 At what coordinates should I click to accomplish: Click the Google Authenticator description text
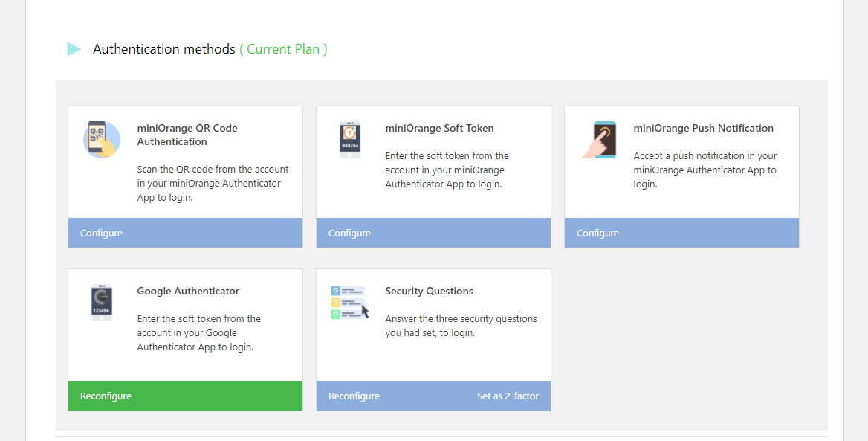point(198,332)
